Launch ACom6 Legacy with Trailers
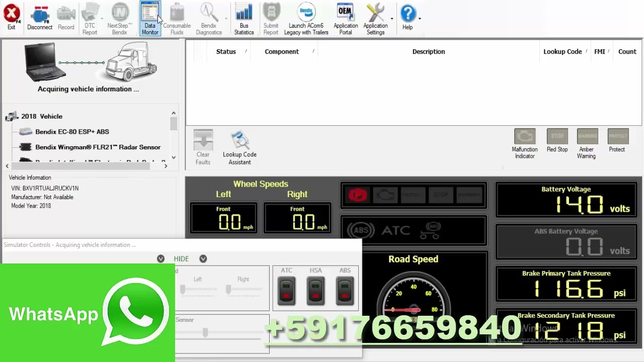This screenshot has height=362, width=644. coord(306,19)
